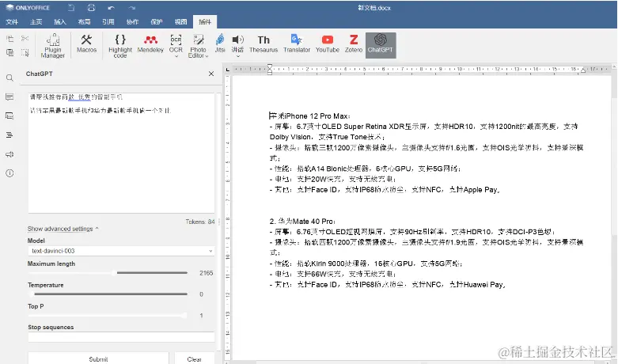Expand the speech plugin dropdown arrow
This screenshot has height=364, width=618.
(x=237, y=56)
